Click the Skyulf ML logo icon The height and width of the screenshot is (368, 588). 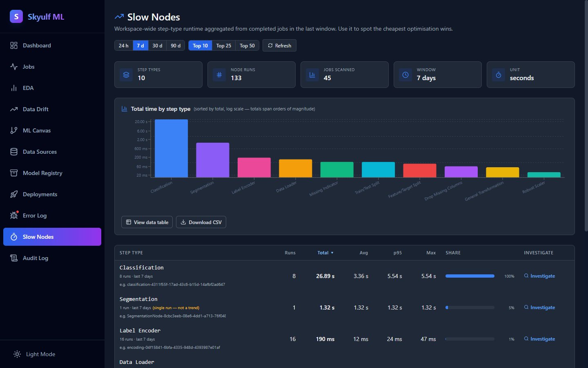16,16
